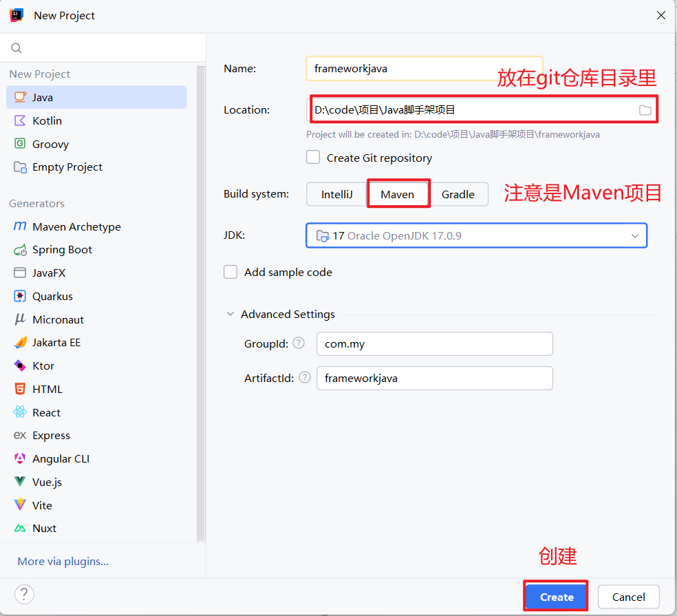Viewport: 677px width, 616px height.
Task: Open ArtifactId help question mark
Action: (x=305, y=378)
